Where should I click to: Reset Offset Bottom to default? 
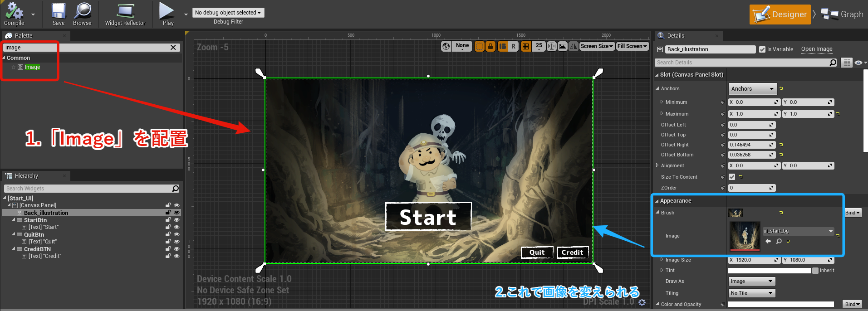click(x=781, y=155)
